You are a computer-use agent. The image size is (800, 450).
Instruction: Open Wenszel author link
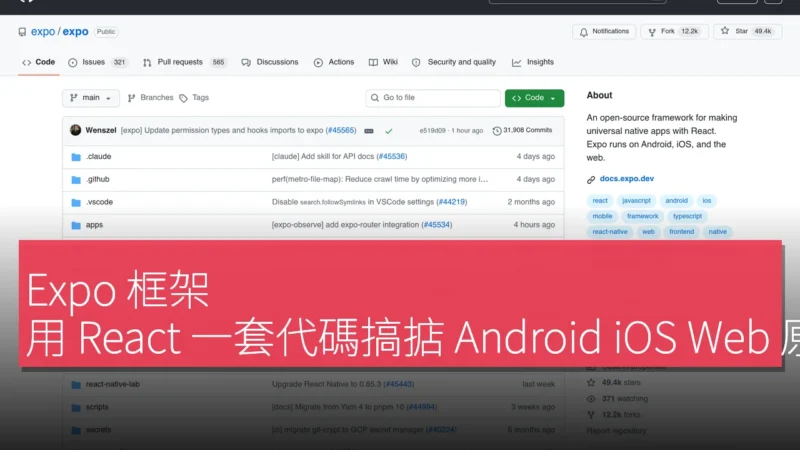[x=101, y=131]
